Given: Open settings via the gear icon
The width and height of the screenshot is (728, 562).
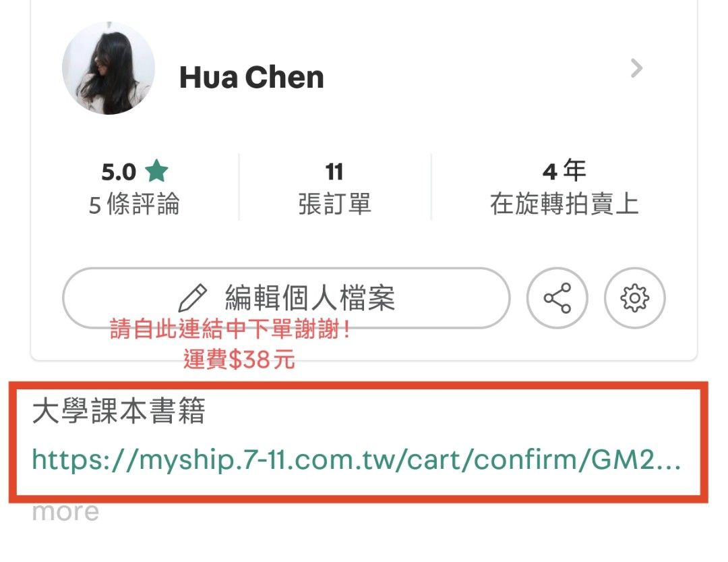Looking at the screenshot, I should [635, 298].
